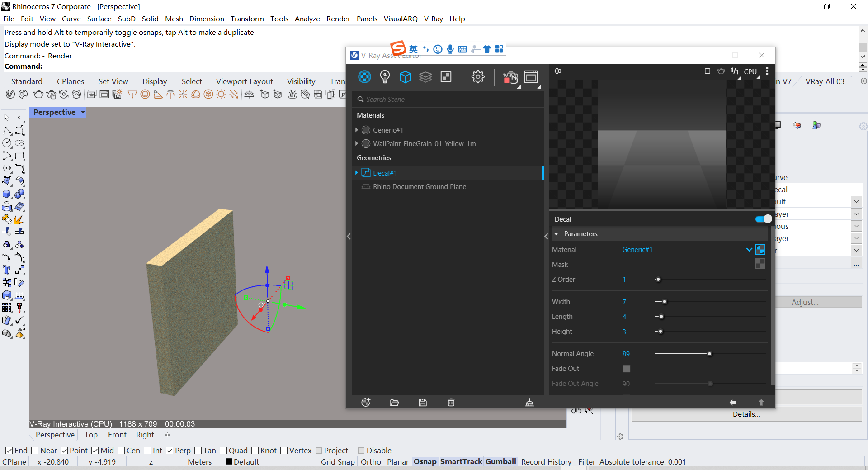Uncheck the Mid osnap checkbox
The width and height of the screenshot is (868, 470).
click(95, 451)
